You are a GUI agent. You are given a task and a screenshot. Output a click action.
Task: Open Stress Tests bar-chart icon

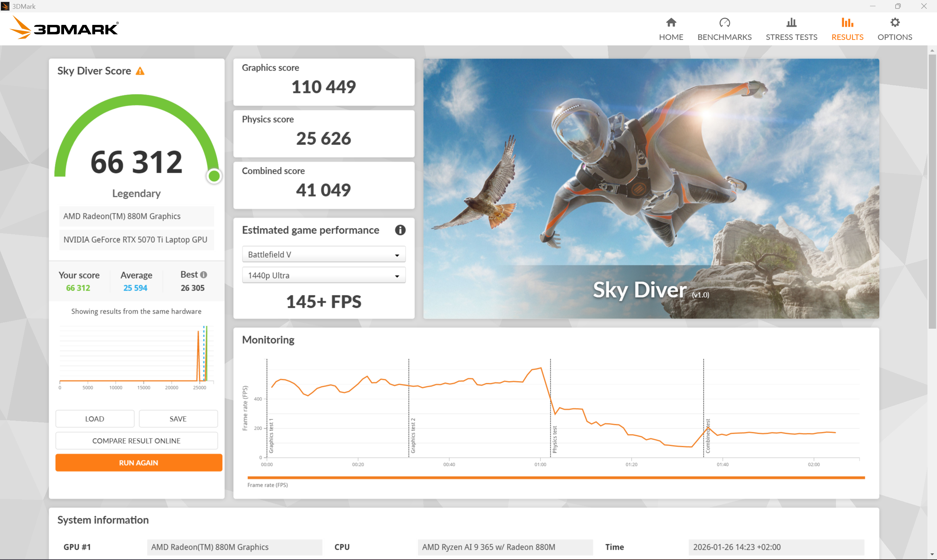click(x=791, y=23)
